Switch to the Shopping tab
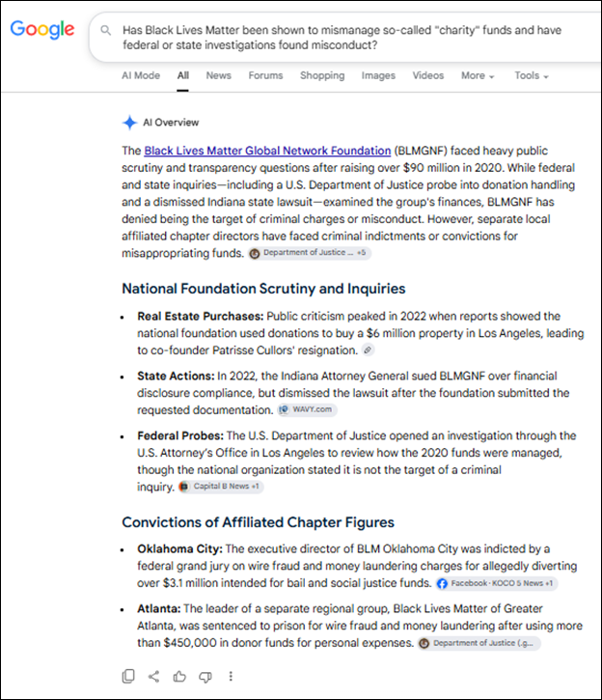 click(x=322, y=76)
